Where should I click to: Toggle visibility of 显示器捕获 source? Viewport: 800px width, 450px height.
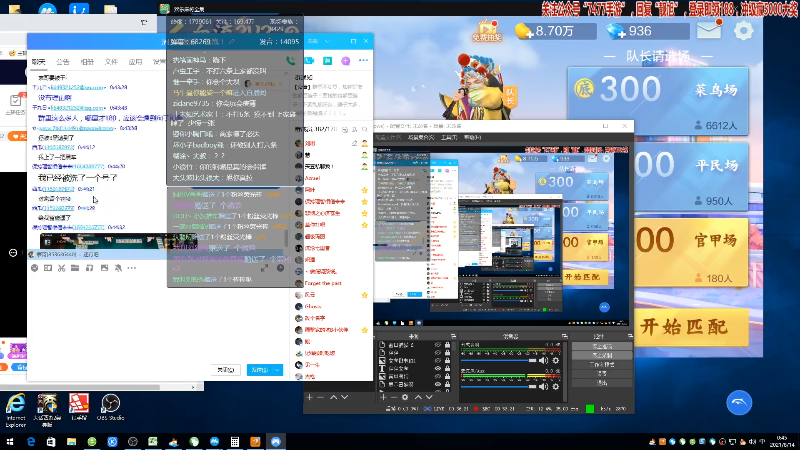(438, 384)
